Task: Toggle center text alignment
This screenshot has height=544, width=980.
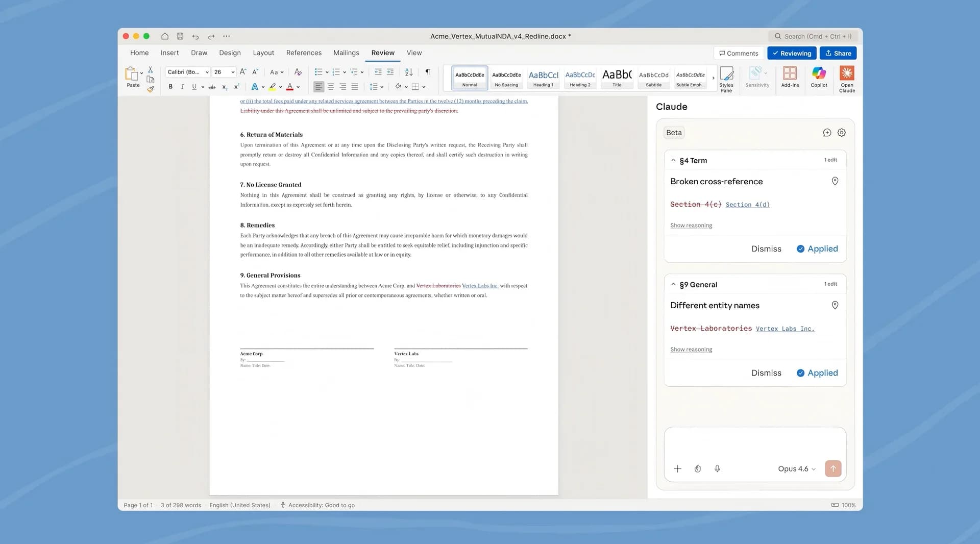Action: pos(331,86)
